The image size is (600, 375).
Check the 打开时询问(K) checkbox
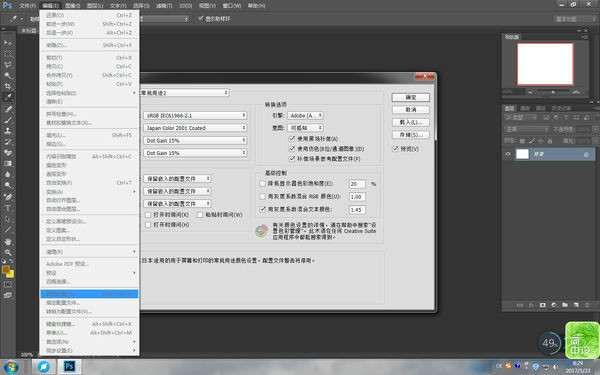coord(148,215)
